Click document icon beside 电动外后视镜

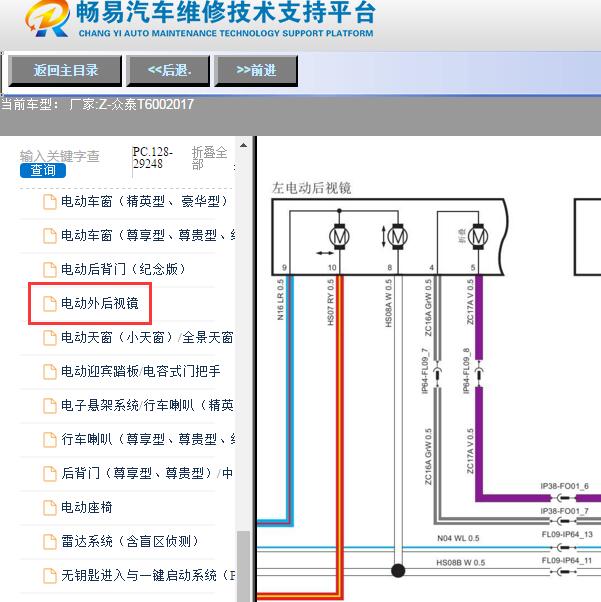(50, 304)
